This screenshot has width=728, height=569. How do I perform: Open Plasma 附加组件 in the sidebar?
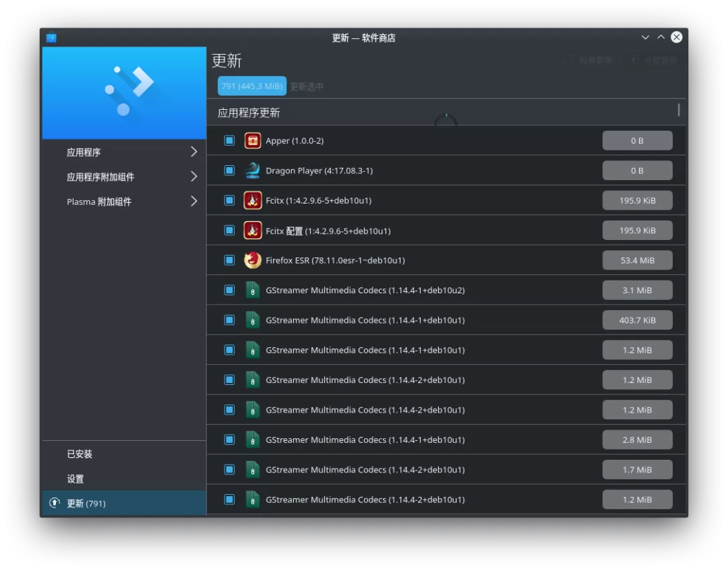(124, 201)
